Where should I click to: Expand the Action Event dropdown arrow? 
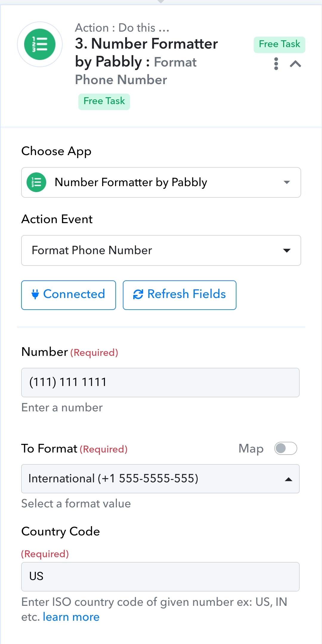click(x=287, y=251)
